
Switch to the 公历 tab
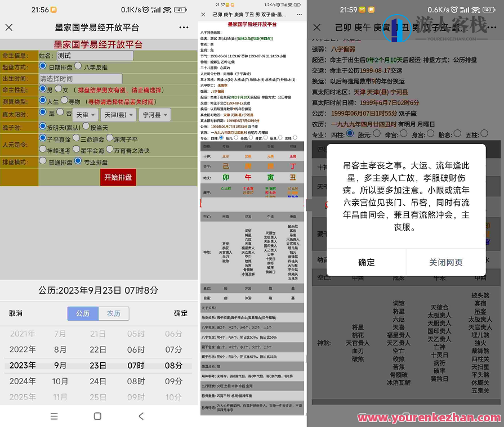tap(83, 313)
